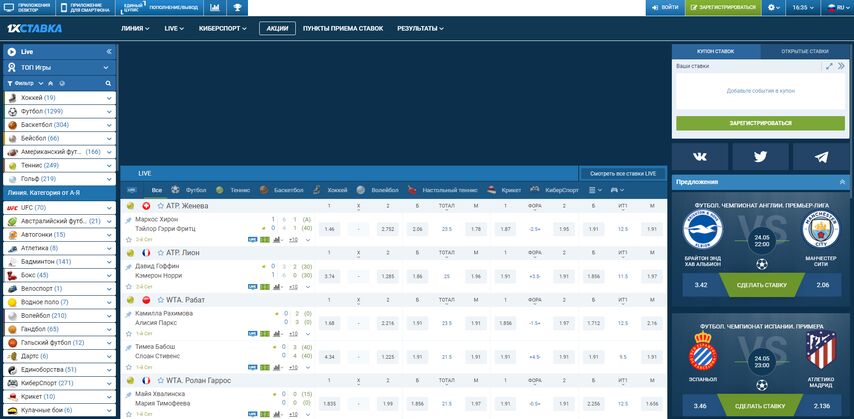Image resolution: width=854 pixels, height=419 pixels.
Task: Collapse the Предложения panel chevron
Action: pyautogui.click(x=843, y=182)
